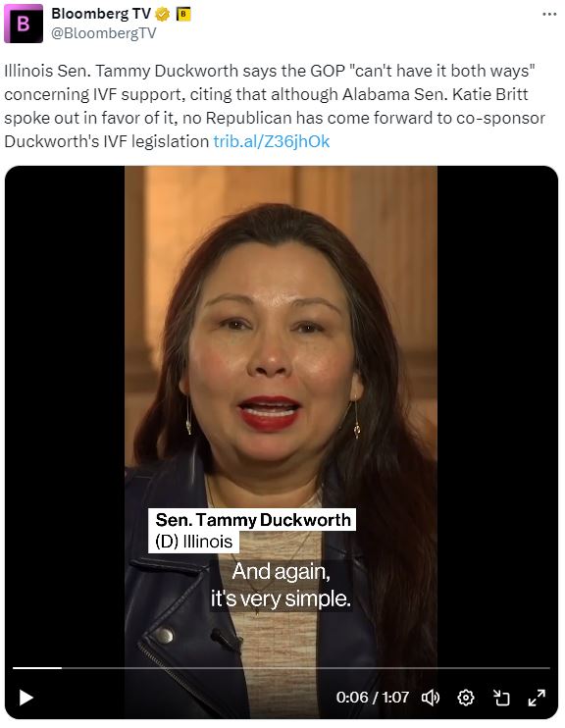Open the trib.al/Z36jhOk link
This screenshot has width=565, height=728.
(x=272, y=141)
